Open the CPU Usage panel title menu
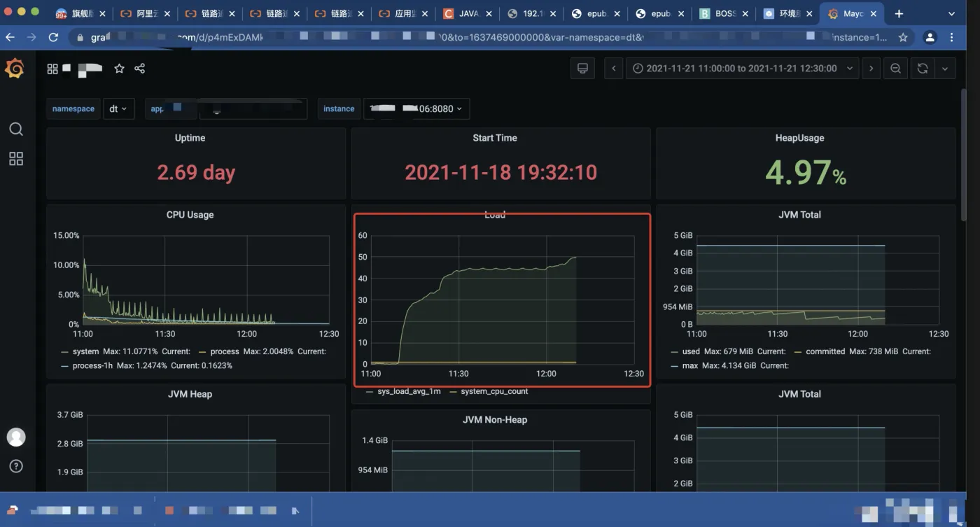Image resolution: width=980 pixels, height=527 pixels. (x=190, y=215)
